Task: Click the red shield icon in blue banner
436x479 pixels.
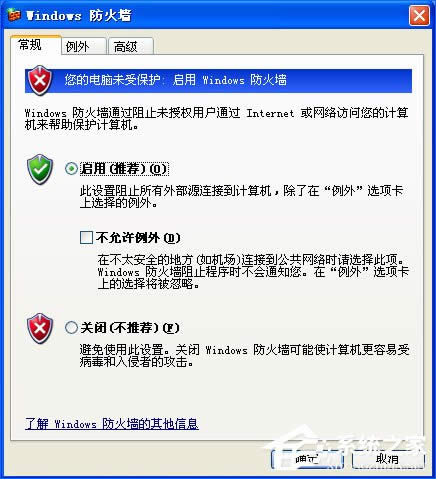Action: click(x=40, y=80)
